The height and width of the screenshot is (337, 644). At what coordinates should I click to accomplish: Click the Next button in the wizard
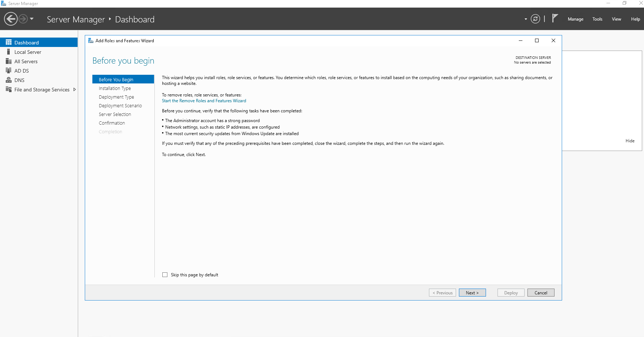pos(472,293)
